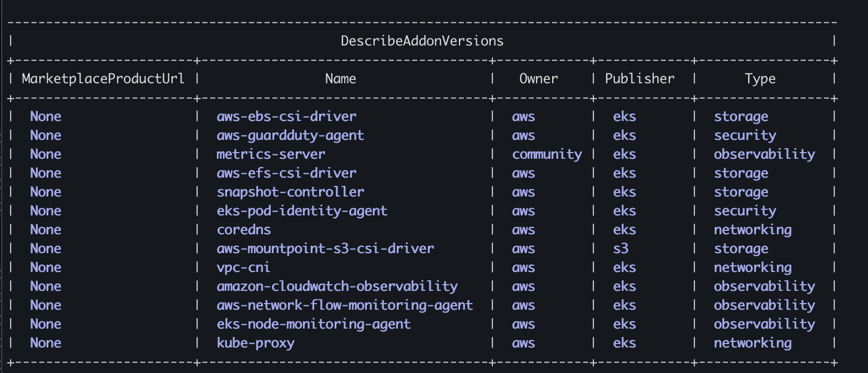Click the Owner column header

[x=539, y=79]
